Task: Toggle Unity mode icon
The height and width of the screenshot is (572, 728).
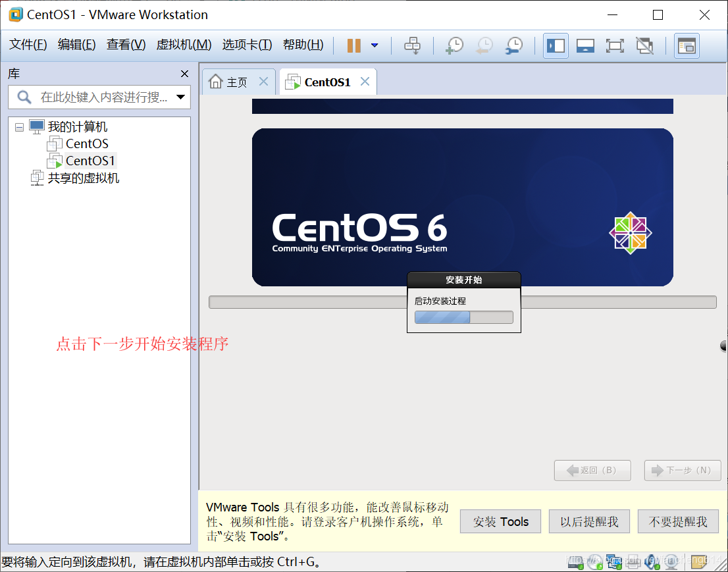Action: click(644, 45)
